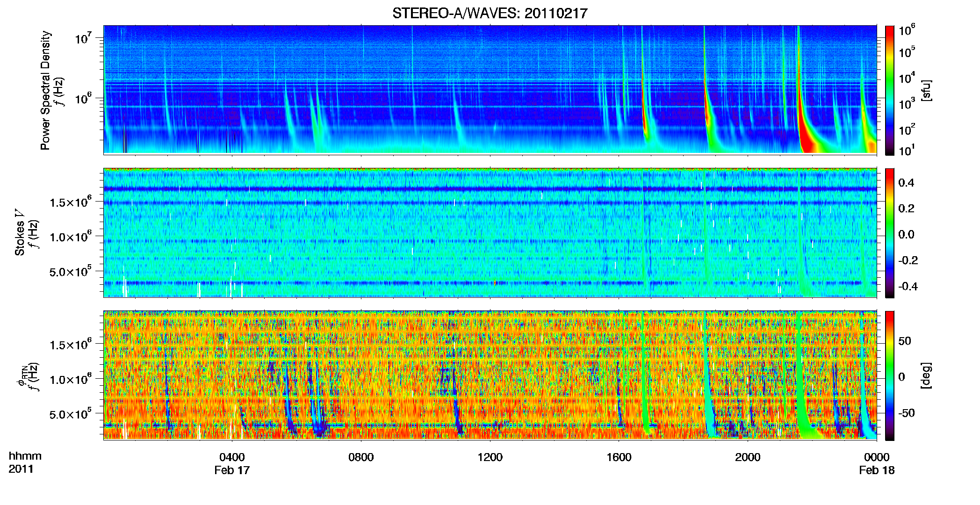Viewport: 980px width, 505px height.
Task: Click the 0.4 label on Stokes colorbar
Action: pos(906,182)
